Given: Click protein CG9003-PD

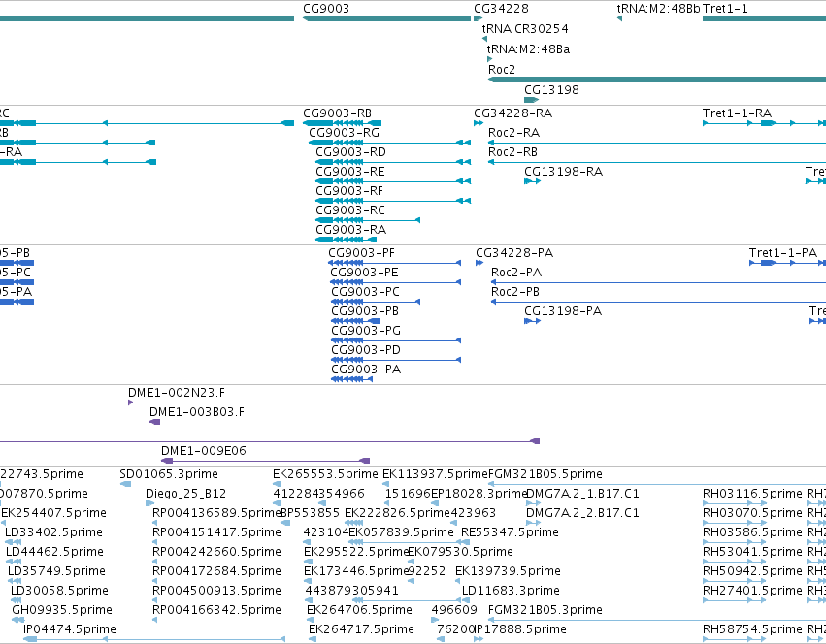Looking at the screenshot, I should pos(366,351).
